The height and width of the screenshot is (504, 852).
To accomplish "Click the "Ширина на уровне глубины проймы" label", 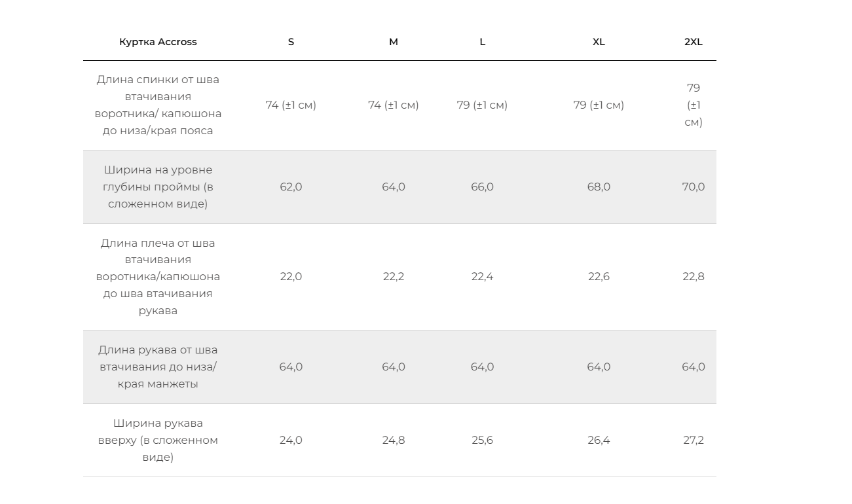I will 158,187.
